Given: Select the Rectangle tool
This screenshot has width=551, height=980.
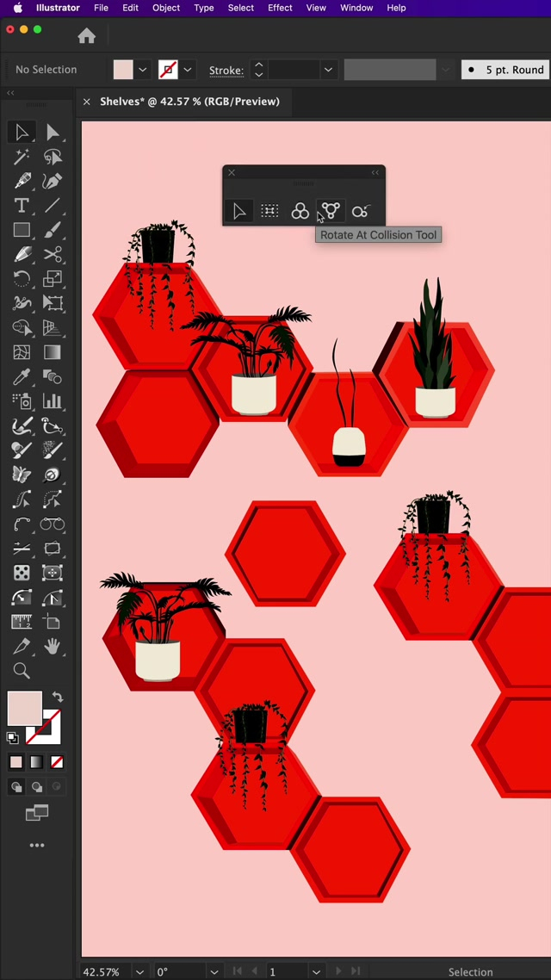Looking at the screenshot, I should pyautogui.click(x=22, y=230).
